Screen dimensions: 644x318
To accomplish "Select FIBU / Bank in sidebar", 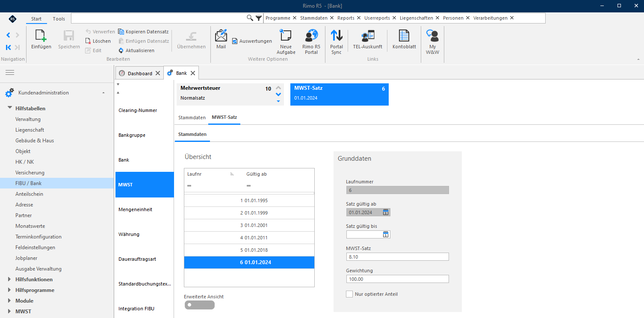I will pos(57,183).
